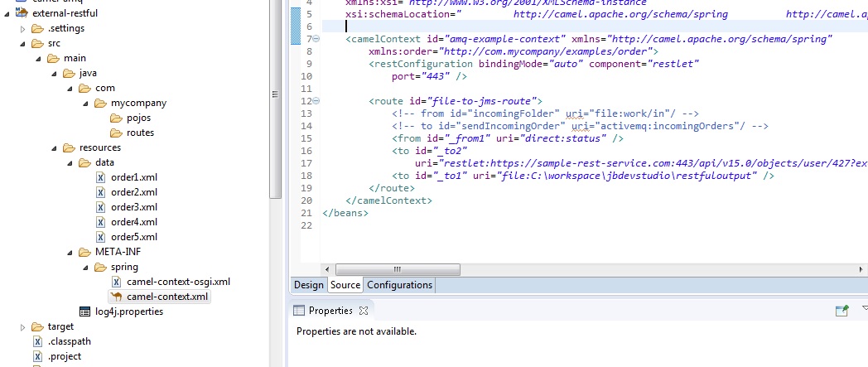Collapse the external-restful project node
Image resolution: width=868 pixels, height=367 pixels.
point(7,13)
